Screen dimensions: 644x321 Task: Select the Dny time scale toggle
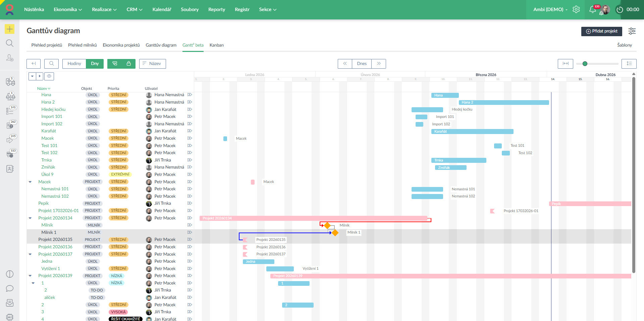[x=95, y=64]
